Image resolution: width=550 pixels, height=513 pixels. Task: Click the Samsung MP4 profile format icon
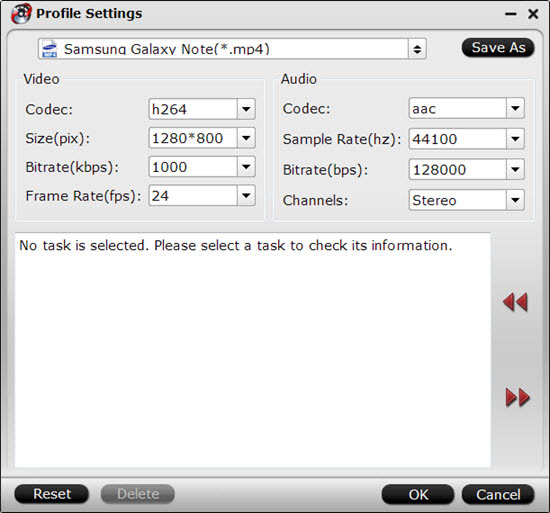click(x=49, y=49)
